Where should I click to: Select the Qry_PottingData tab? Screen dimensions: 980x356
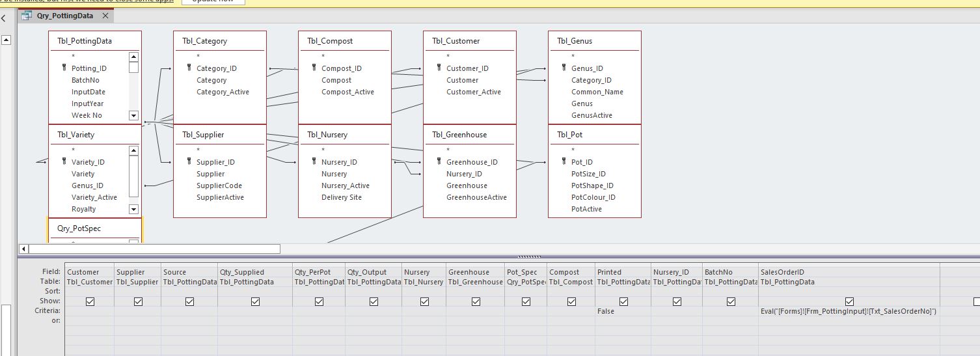64,16
